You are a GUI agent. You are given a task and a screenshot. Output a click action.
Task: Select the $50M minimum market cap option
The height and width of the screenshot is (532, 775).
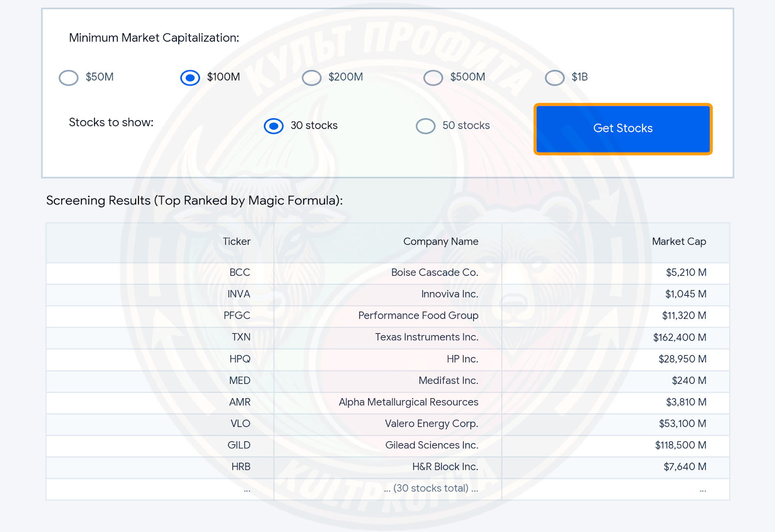(x=68, y=78)
